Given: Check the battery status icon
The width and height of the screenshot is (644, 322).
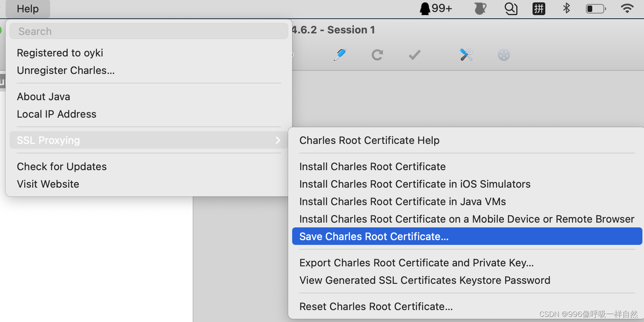Looking at the screenshot, I should click(596, 8).
